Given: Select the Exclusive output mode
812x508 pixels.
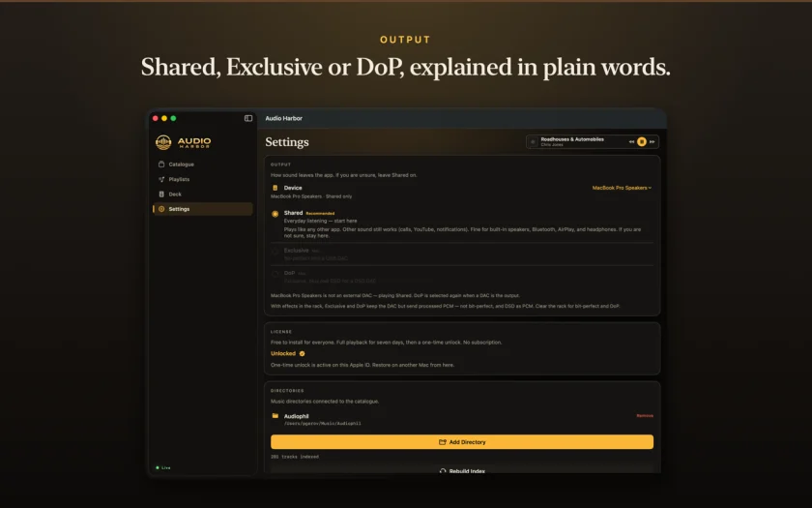Looking at the screenshot, I should click(x=275, y=252).
